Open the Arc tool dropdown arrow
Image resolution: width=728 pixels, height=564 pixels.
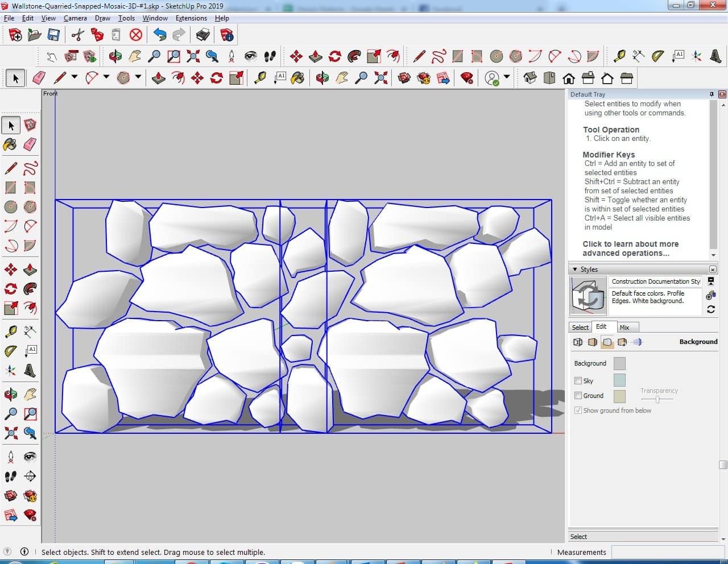pos(106,77)
